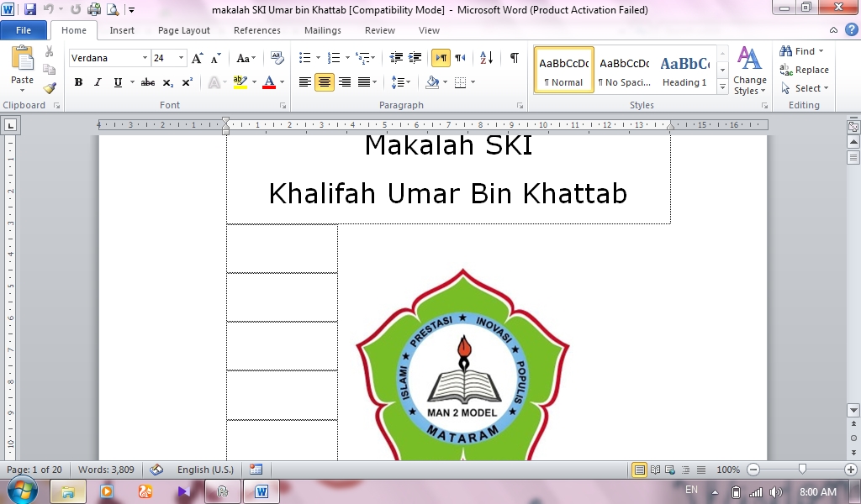The image size is (861, 504).
Task: Click the spelling check status bar icon
Action: (156, 470)
